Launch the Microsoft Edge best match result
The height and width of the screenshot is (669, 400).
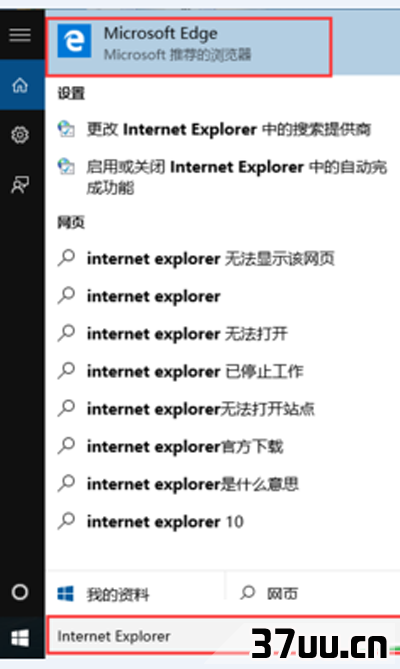click(x=188, y=47)
